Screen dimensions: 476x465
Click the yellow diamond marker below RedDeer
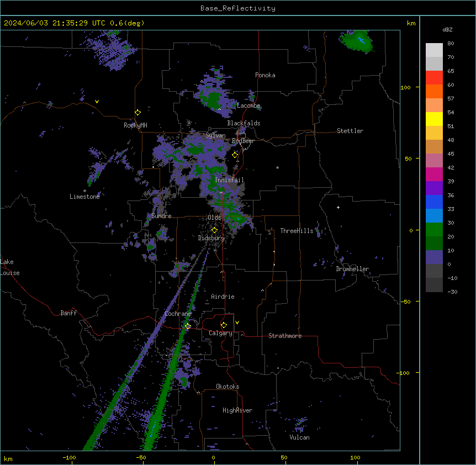click(235, 155)
